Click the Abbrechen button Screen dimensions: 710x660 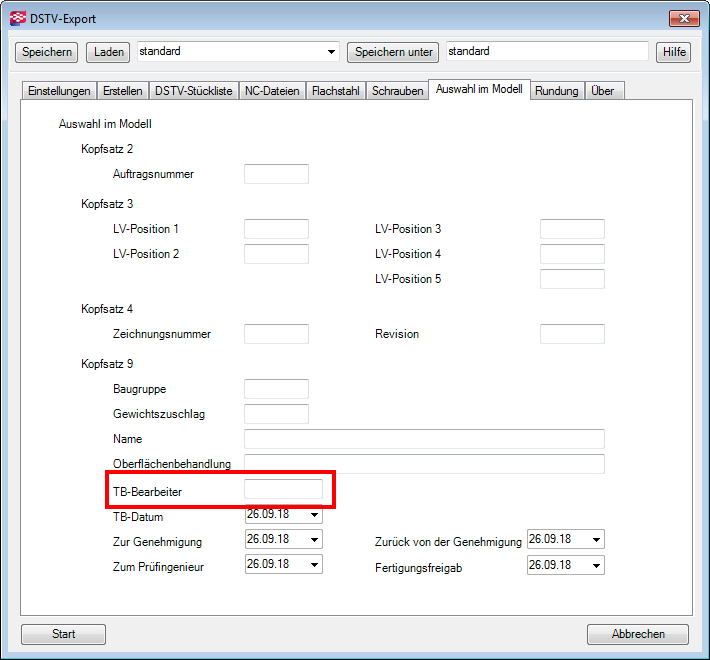pos(638,634)
